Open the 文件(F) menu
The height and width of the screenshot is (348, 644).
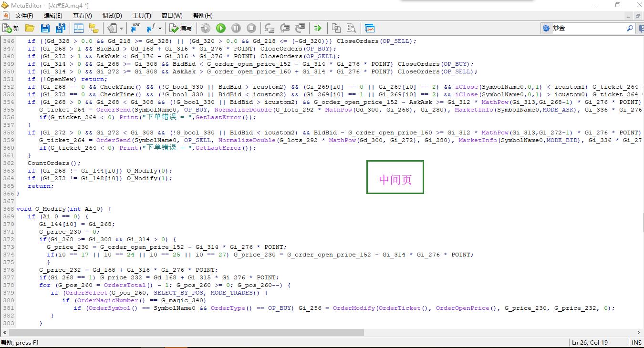(x=24, y=16)
